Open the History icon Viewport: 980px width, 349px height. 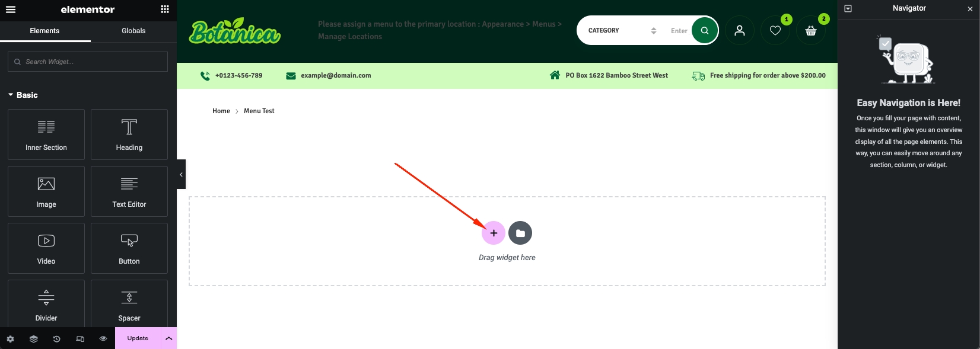57,339
